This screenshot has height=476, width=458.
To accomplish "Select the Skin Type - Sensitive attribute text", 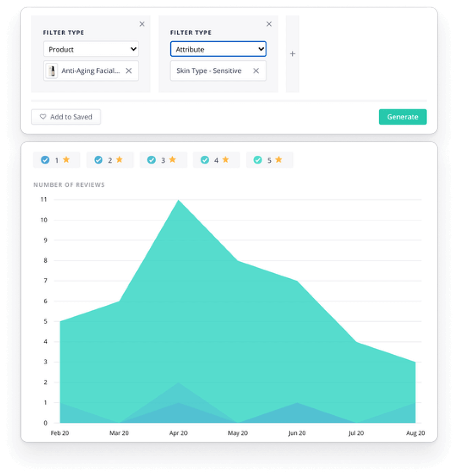I will [209, 71].
